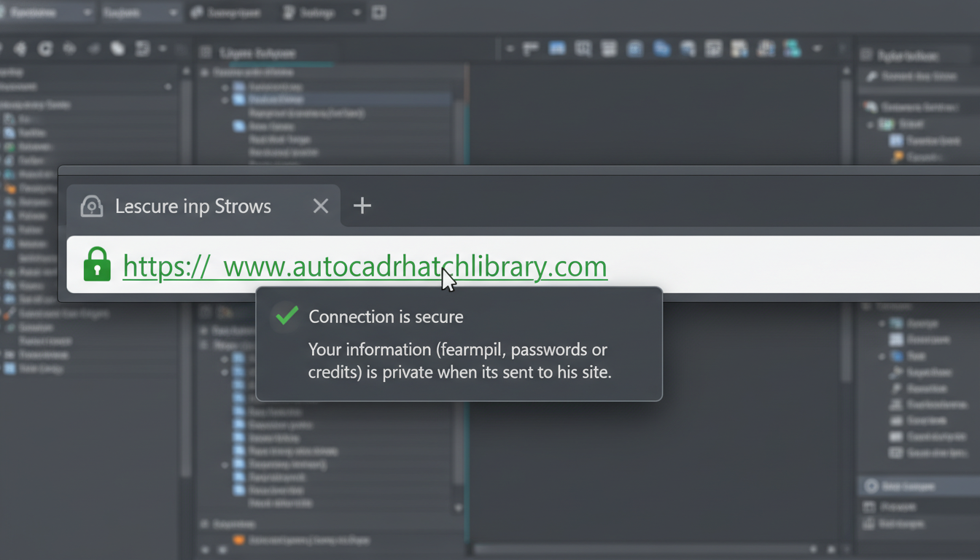Switch to the Lescure inp Strows browser tab
This screenshot has height=560, width=980.
(192, 206)
